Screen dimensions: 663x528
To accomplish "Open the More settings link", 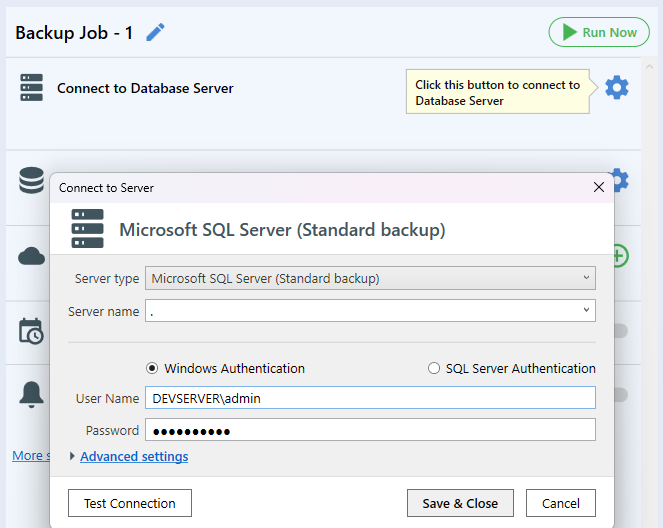I will click(31, 456).
